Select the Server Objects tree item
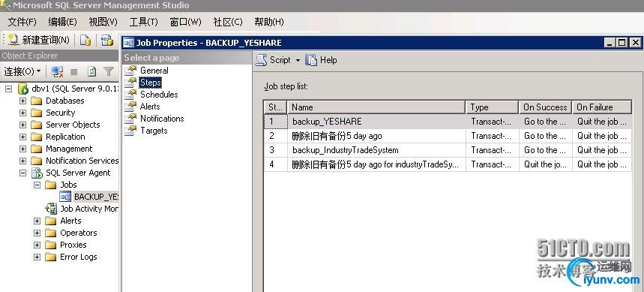 pos(73,125)
